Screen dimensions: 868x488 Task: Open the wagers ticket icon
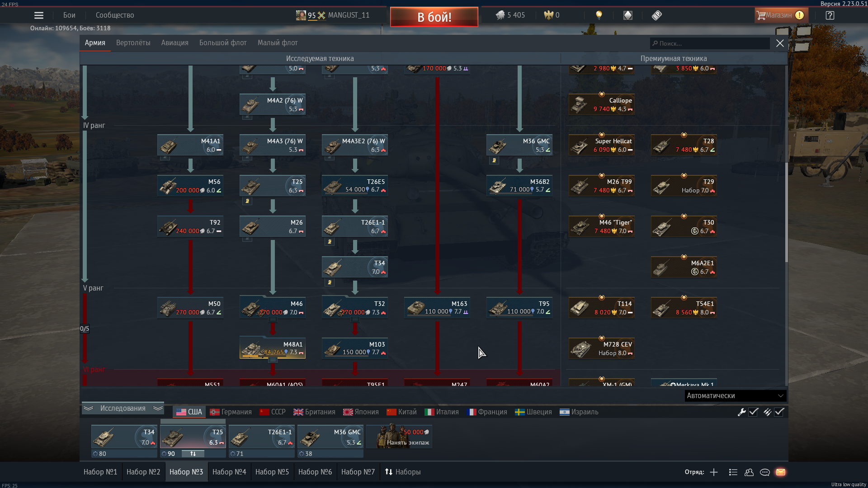pos(657,15)
